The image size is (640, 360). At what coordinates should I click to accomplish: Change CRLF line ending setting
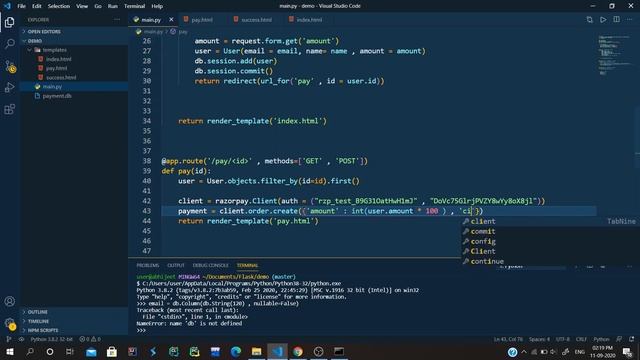(x=581, y=339)
